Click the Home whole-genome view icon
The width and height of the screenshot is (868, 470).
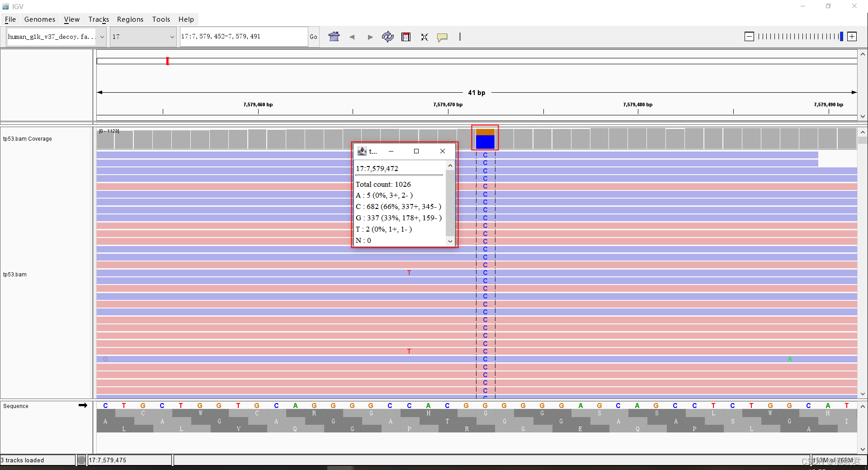point(334,37)
